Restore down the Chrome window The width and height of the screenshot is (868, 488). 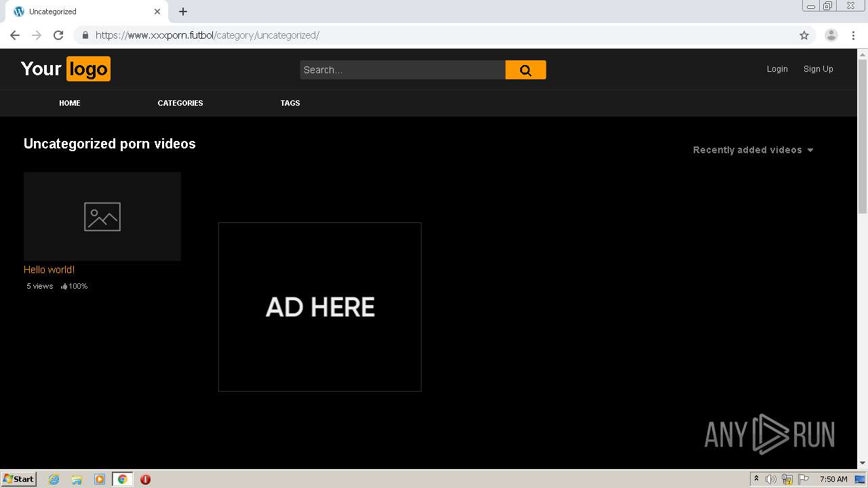[828, 6]
